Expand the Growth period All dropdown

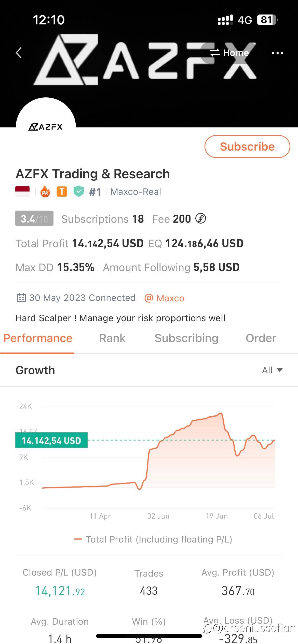[272, 370]
